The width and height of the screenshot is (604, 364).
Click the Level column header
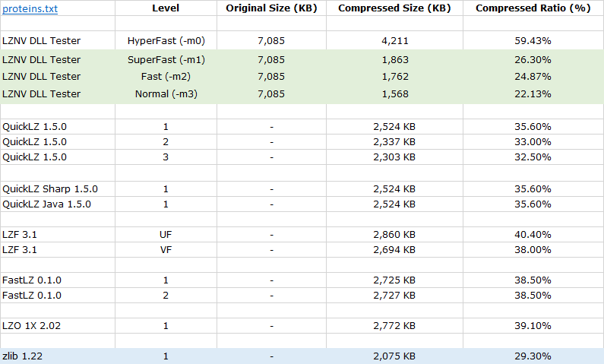pyautogui.click(x=166, y=8)
